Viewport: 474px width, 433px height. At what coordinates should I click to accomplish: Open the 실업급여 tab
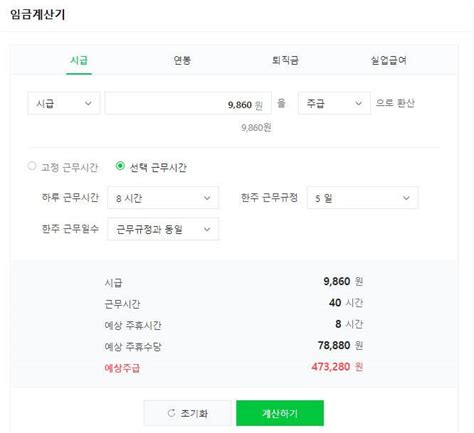389,60
